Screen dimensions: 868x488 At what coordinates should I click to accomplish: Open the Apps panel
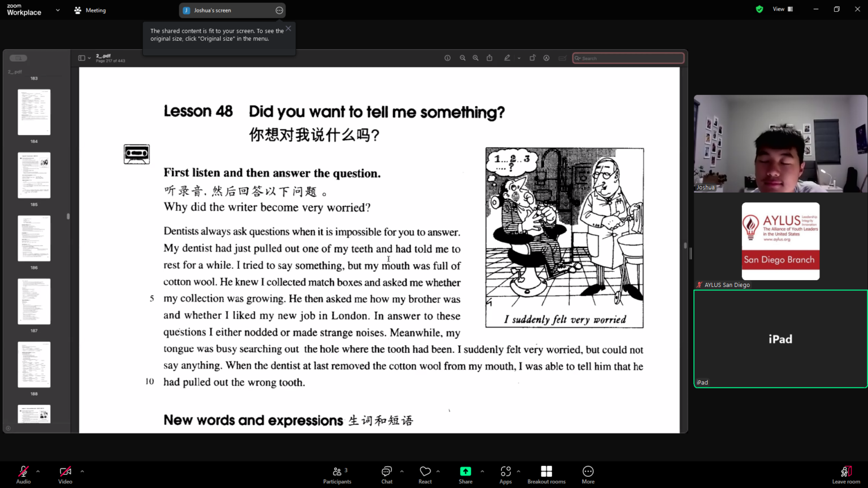pyautogui.click(x=506, y=474)
